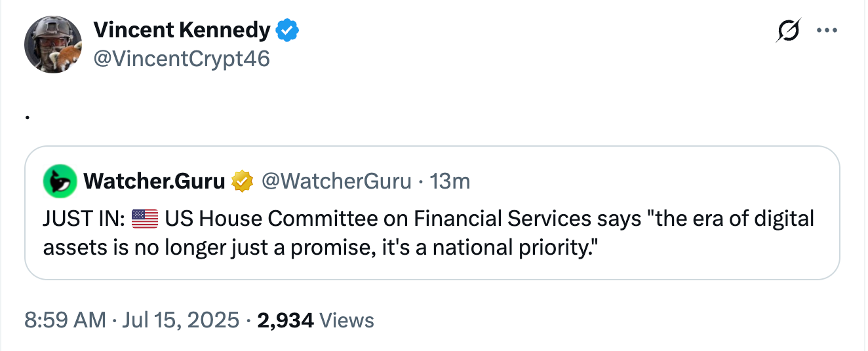Click the Watcher.Guru name in quoted post
This screenshot has height=351, width=868.
pos(154,181)
